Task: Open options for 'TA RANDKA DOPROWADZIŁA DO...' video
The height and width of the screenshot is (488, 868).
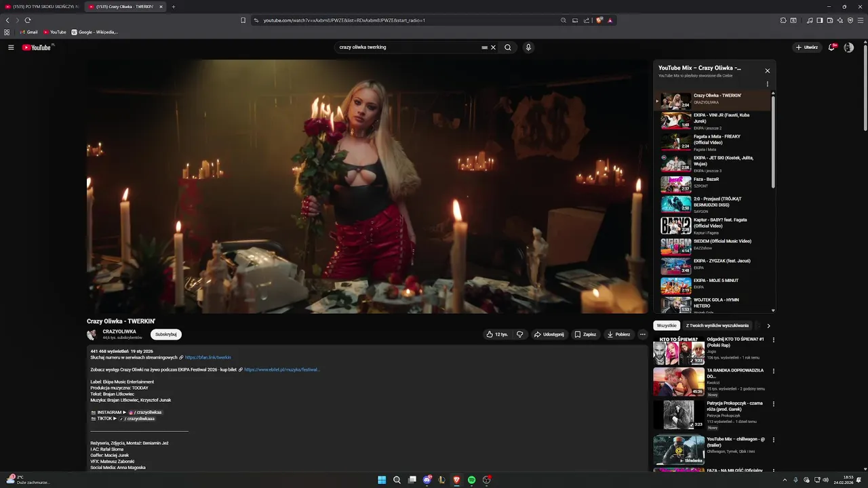Action: click(773, 371)
